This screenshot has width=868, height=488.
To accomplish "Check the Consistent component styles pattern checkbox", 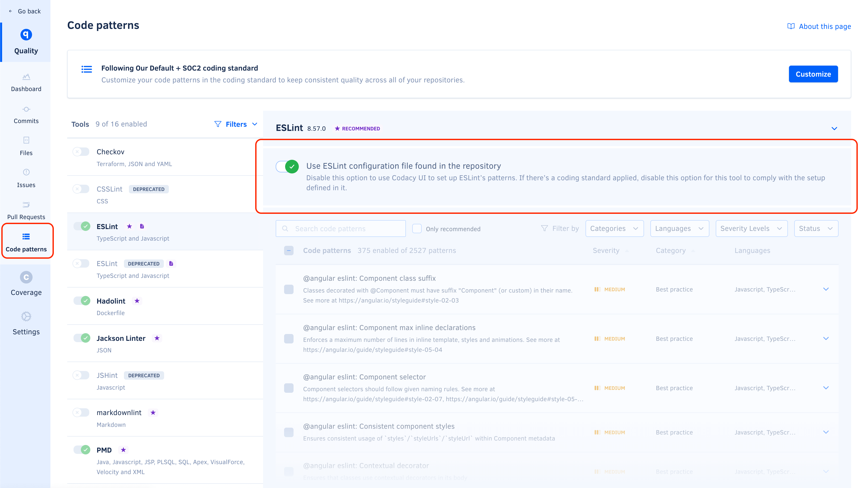I will click(289, 432).
